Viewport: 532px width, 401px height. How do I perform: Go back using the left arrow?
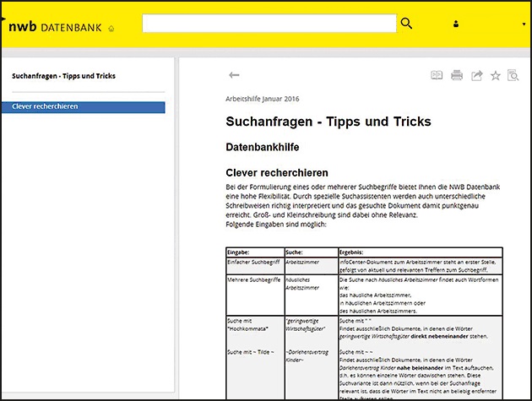(235, 75)
